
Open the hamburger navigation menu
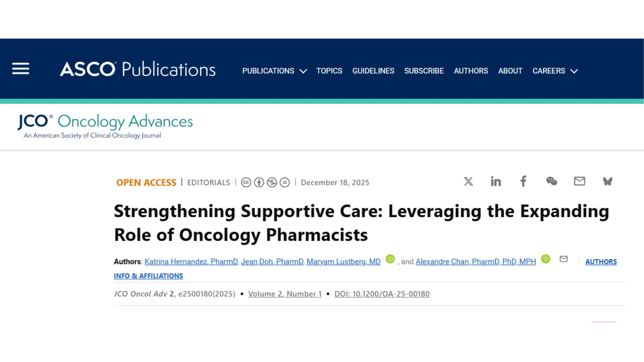click(20, 69)
